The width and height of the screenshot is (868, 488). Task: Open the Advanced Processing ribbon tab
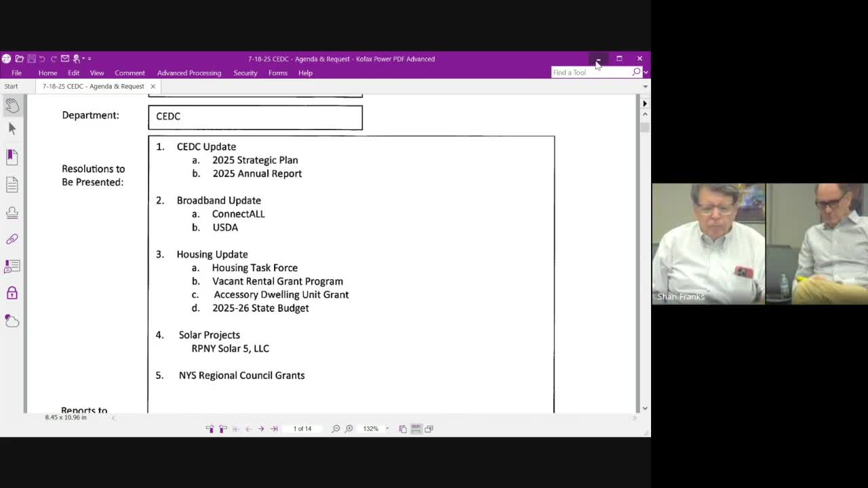tap(189, 73)
